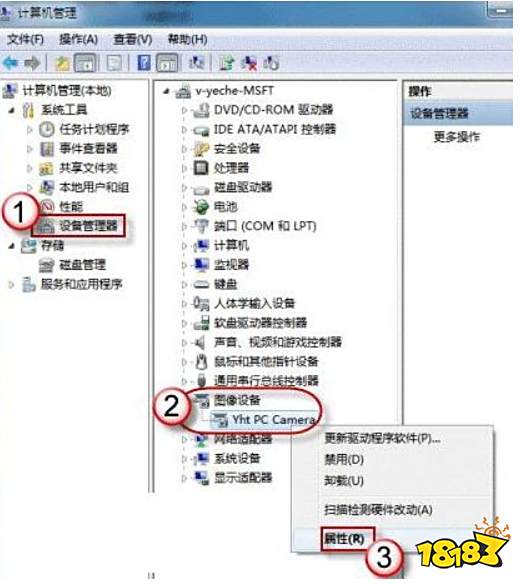Click the blue help question-mark toolbar icon
Screen dimensions: 523x585
click(144, 63)
